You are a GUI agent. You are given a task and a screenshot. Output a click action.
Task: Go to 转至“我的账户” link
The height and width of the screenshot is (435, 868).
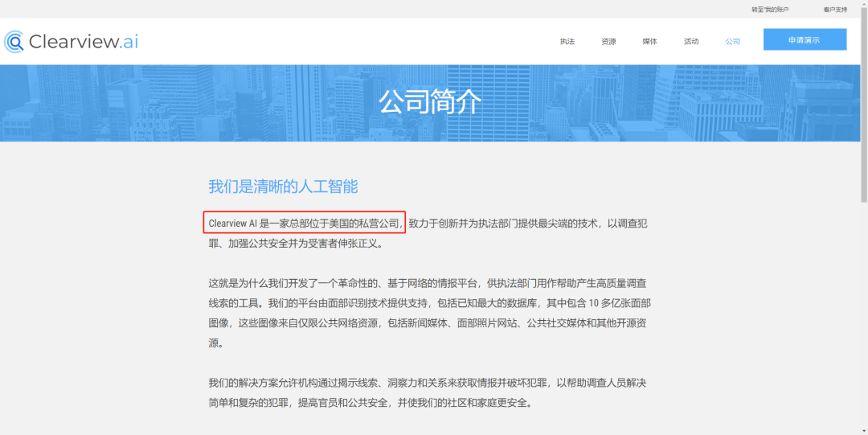(x=769, y=10)
